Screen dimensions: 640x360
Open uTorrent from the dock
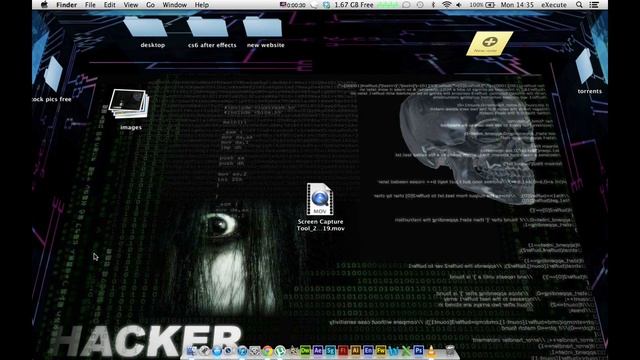tap(280, 350)
